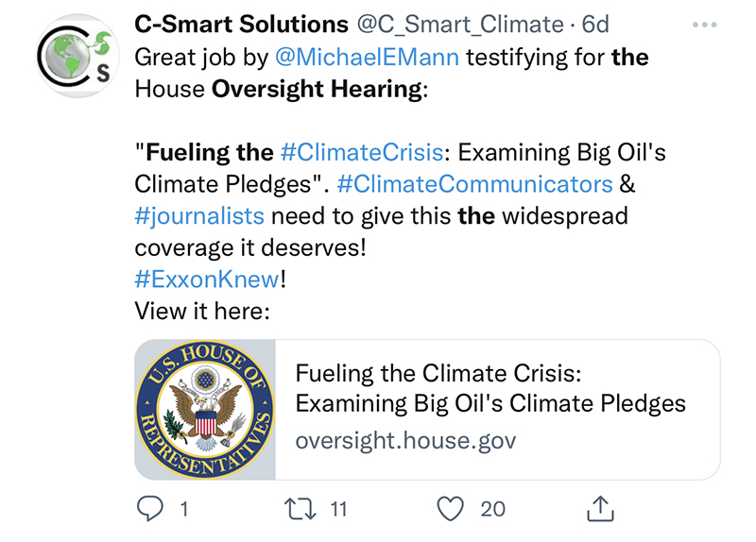This screenshot has width=756, height=542.
Task: Open the #ExxonKnew hashtag
Action: [x=207, y=279]
